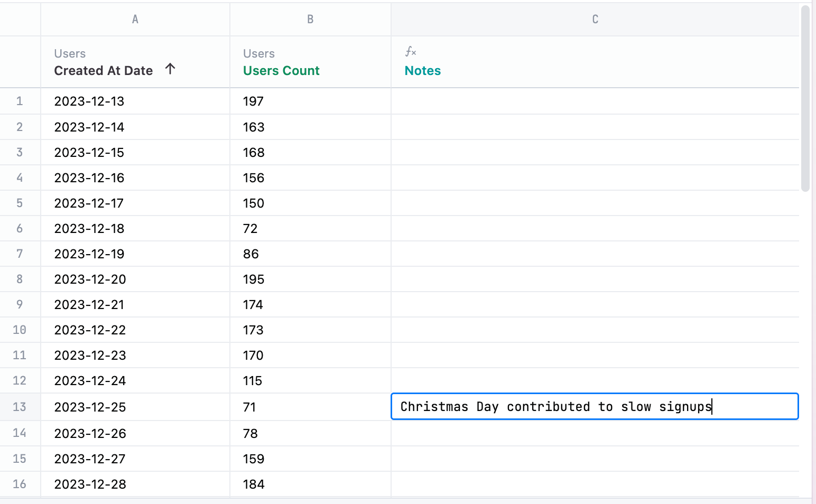Click the Christmas Day note cell
The image size is (816, 504).
tap(594, 407)
